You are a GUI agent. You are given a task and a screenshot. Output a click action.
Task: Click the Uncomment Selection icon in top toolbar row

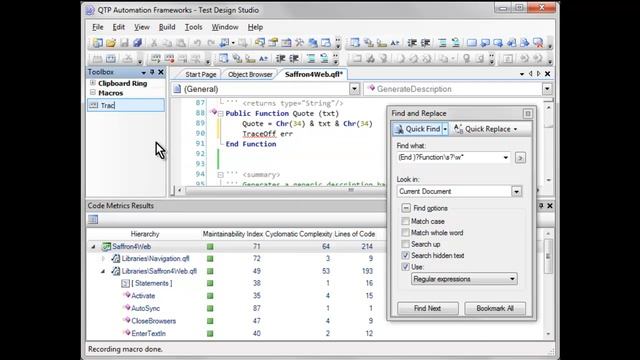[x=456, y=43]
